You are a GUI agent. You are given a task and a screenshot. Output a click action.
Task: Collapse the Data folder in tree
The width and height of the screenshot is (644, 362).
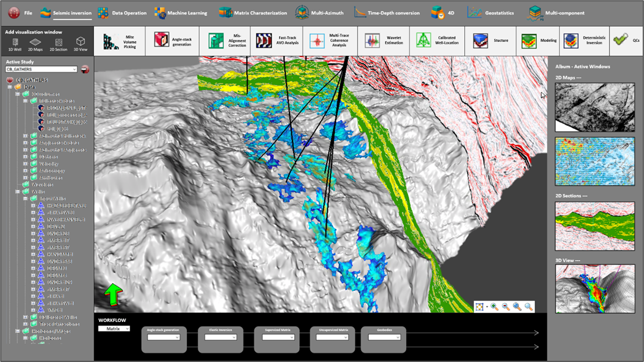coord(10,87)
